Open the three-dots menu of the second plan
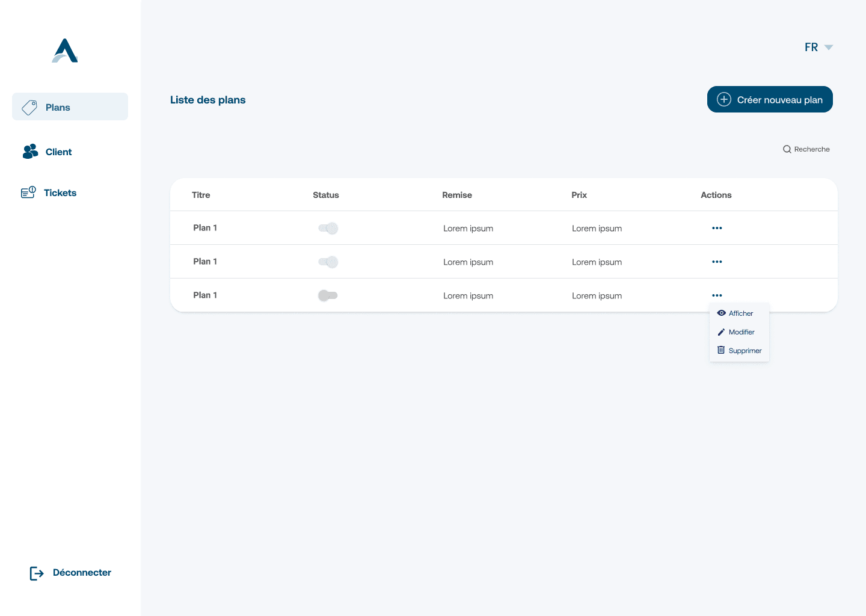This screenshot has height=616, width=866. click(717, 262)
